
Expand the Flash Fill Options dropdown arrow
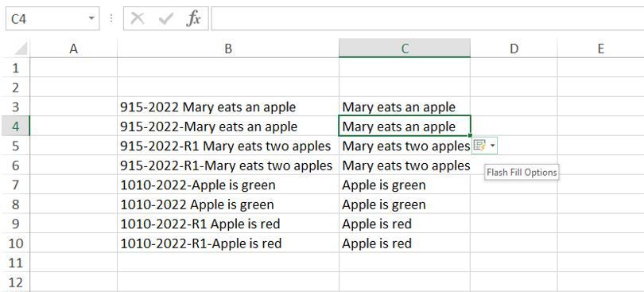point(492,146)
